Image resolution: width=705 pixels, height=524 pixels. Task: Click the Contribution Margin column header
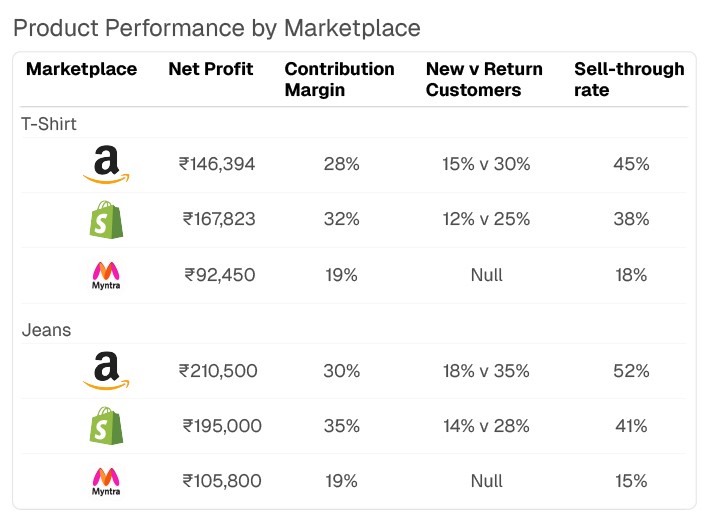(339, 79)
